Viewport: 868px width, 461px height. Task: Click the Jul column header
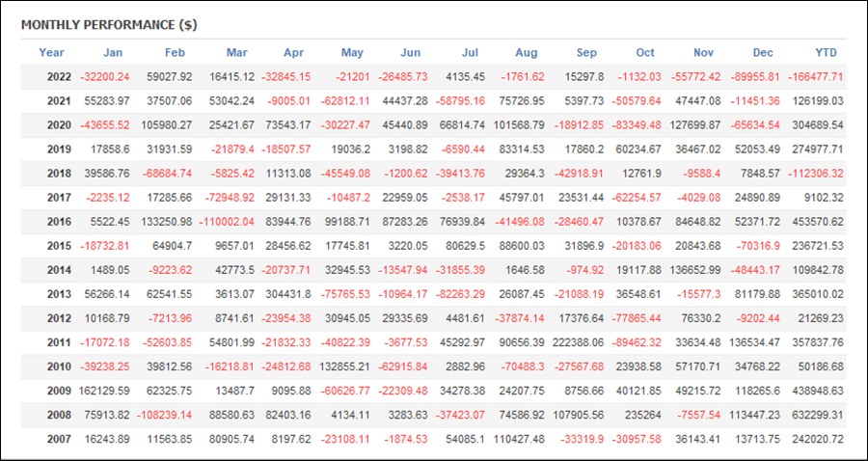pyautogui.click(x=470, y=53)
